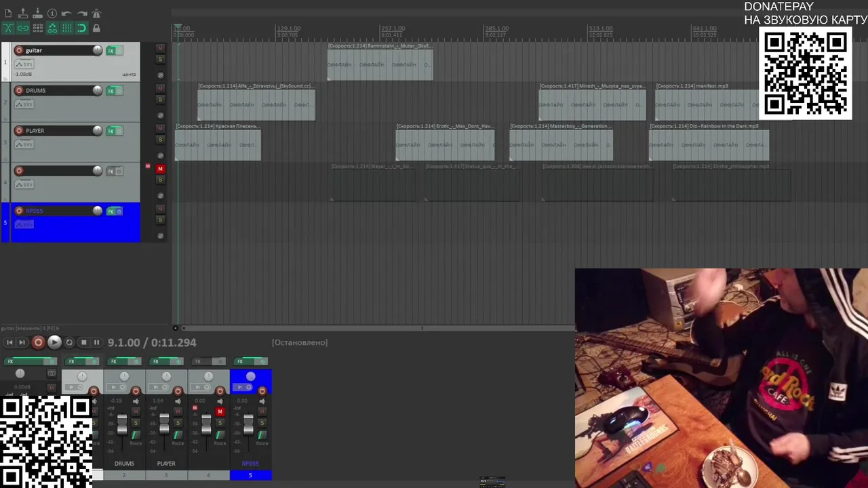Undo the last action
Image resolution: width=868 pixels, height=488 pixels.
[66, 14]
